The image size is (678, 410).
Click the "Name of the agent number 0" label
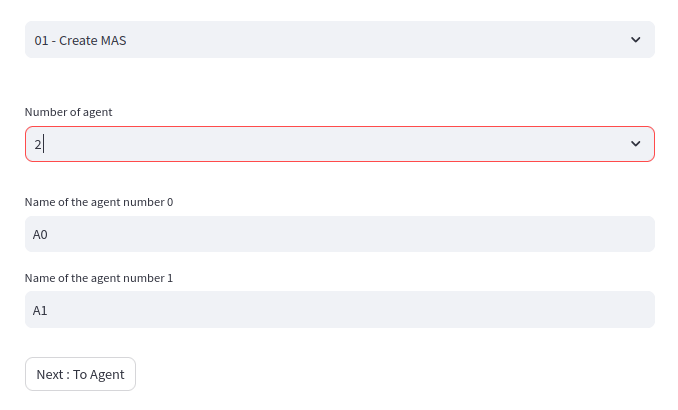pos(98,202)
